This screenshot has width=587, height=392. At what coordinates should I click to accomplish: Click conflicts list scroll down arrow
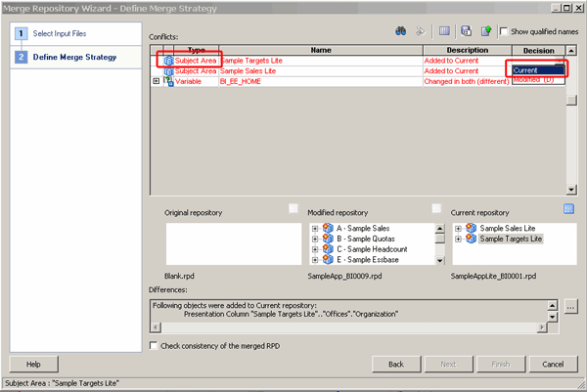coord(571,190)
